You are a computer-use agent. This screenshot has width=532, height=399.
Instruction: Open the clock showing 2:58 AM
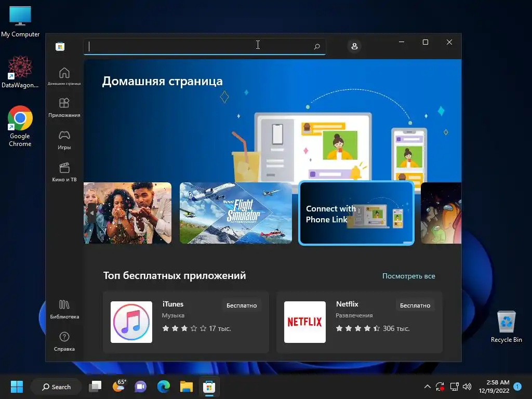pyautogui.click(x=494, y=387)
